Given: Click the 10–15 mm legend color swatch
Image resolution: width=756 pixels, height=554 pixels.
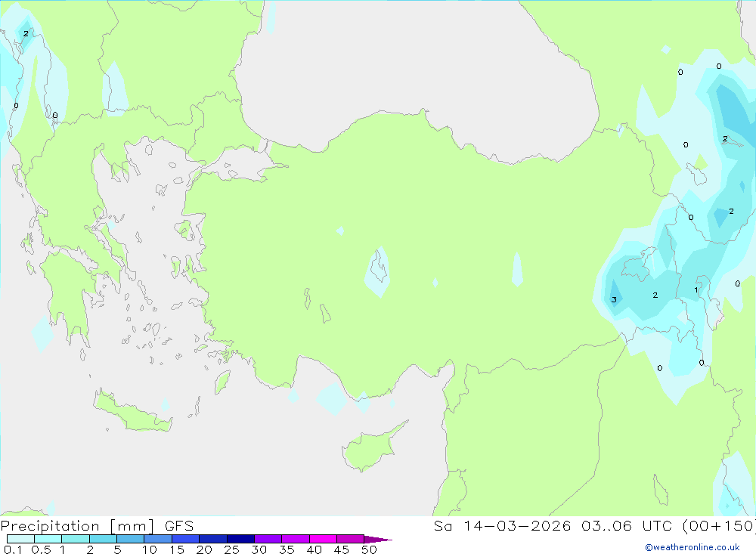Looking at the screenshot, I should point(158,539).
